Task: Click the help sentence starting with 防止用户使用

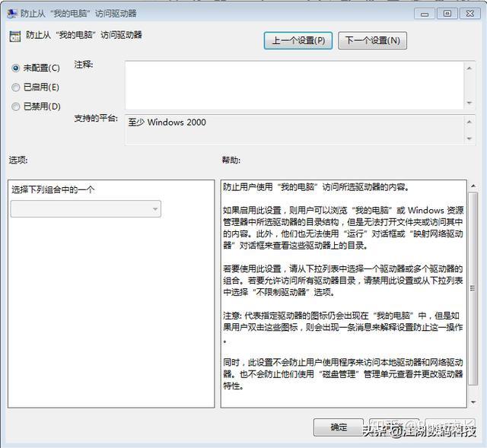Action: [x=316, y=187]
